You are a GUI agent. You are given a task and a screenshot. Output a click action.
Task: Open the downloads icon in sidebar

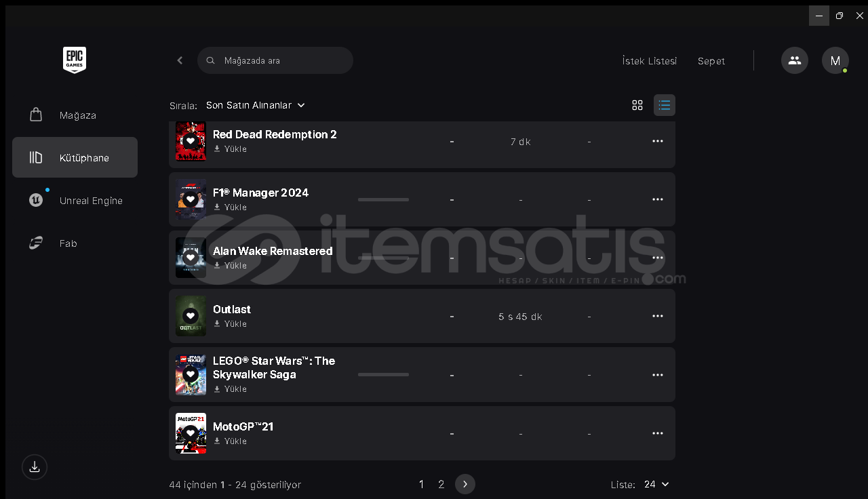35,467
